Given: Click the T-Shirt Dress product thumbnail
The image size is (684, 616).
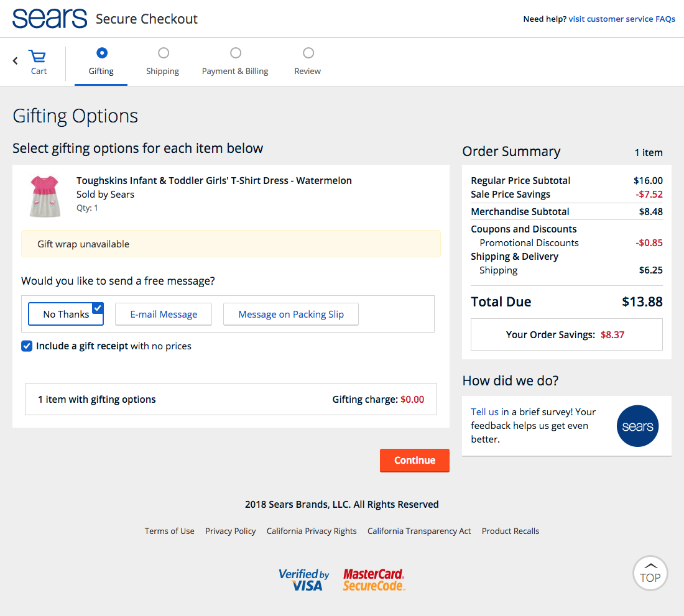Looking at the screenshot, I should (44, 196).
